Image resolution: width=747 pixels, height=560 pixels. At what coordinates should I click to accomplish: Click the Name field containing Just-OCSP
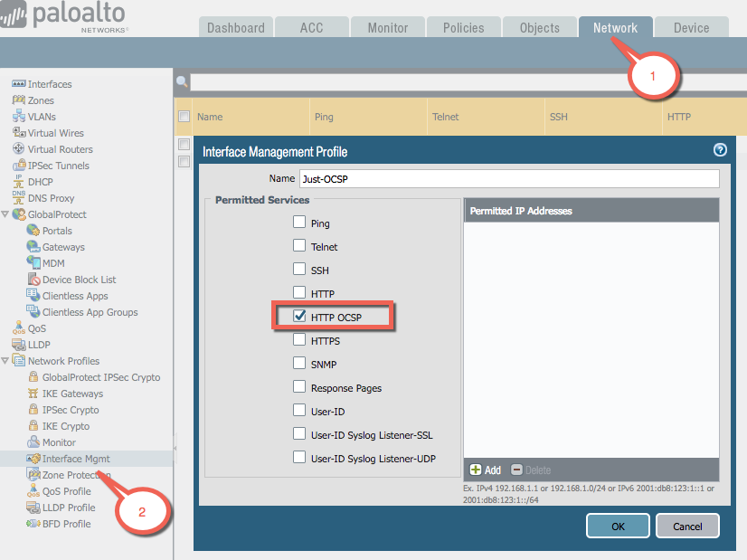point(509,179)
